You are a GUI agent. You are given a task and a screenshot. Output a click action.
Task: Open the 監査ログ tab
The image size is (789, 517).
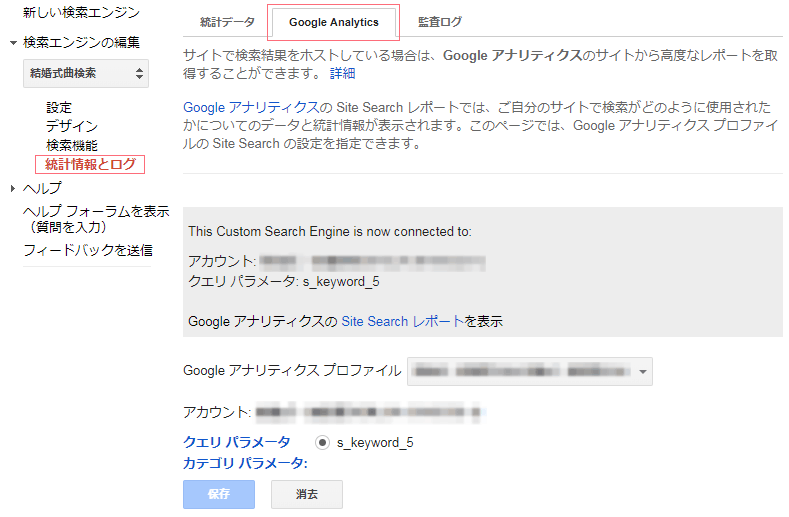click(440, 22)
